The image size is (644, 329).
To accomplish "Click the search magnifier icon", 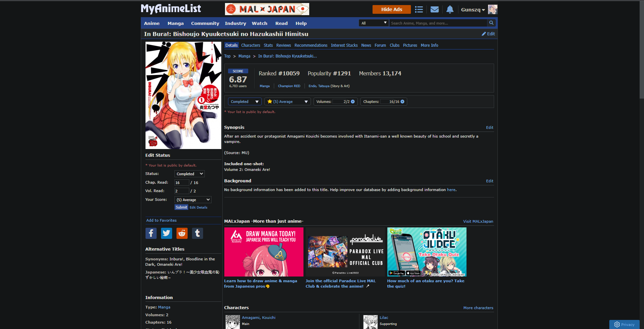I will point(491,23).
